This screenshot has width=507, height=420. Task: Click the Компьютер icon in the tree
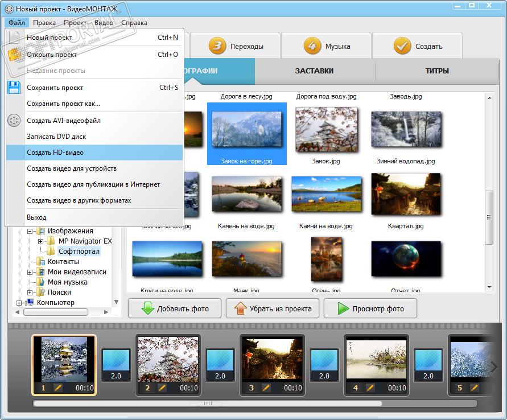pos(30,302)
